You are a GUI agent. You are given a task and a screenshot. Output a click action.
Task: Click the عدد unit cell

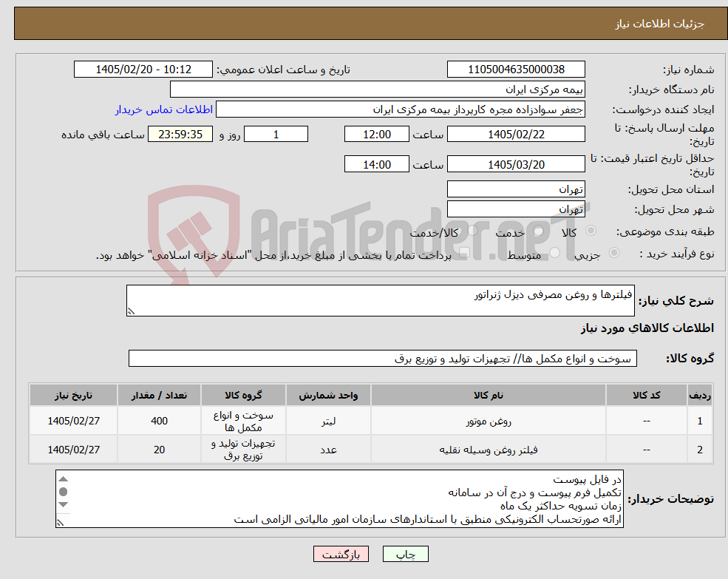pyautogui.click(x=328, y=450)
